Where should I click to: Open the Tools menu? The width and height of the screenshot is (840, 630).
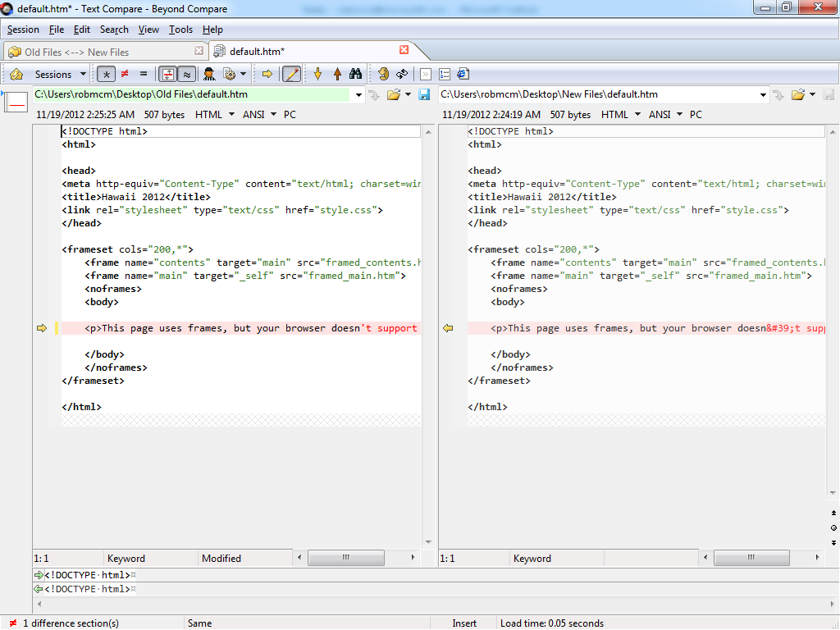point(180,30)
